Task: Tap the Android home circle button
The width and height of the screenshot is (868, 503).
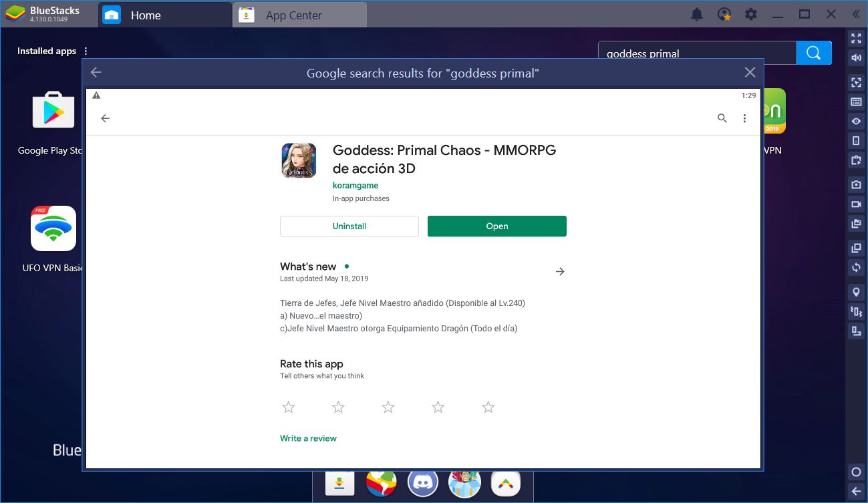Action: coord(856,472)
